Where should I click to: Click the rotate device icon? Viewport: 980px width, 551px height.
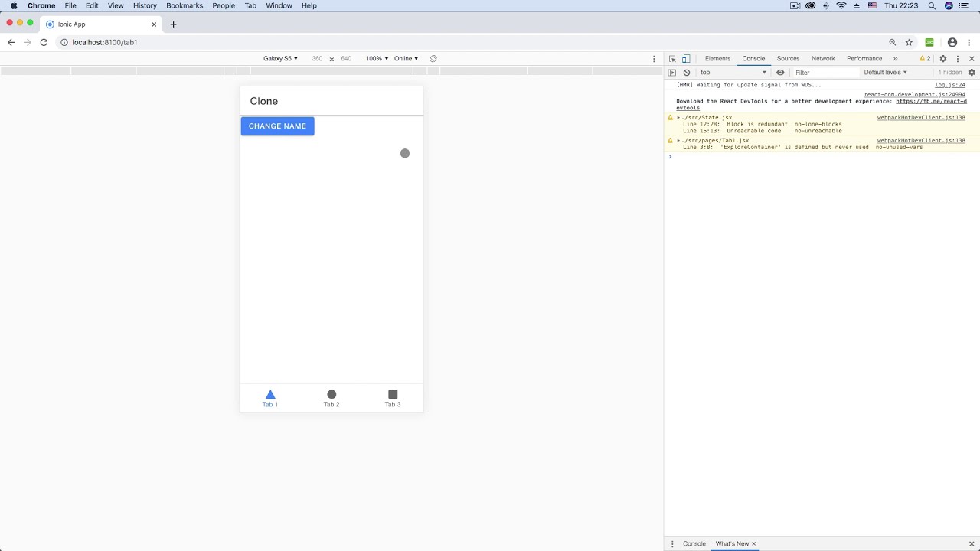(x=433, y=59)
